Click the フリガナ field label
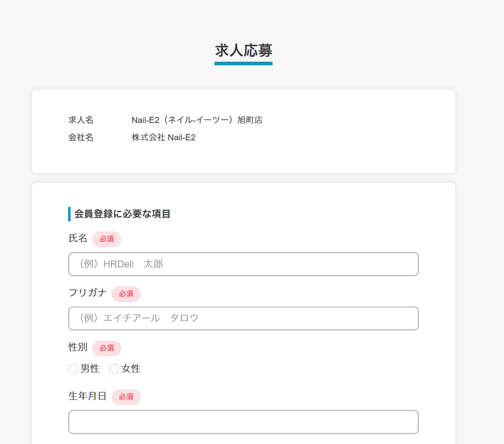The width and height of the screenshot is (504, 444). click(x=87, y=293)
